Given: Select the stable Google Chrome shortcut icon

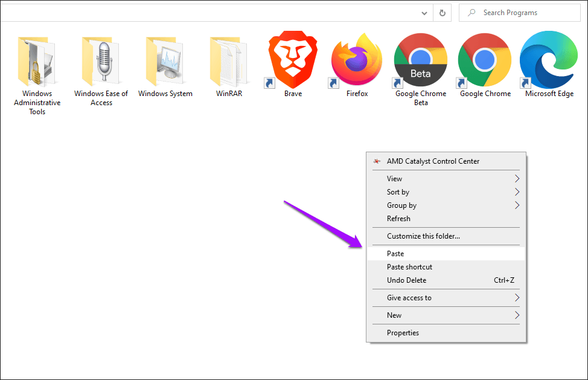Looking at the screenshot, I should point(485,60).
